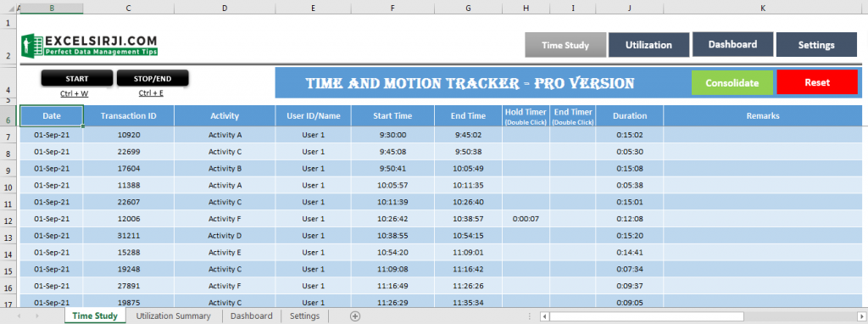
Task: Click the red Reset button
Action: tap(817, 82)
